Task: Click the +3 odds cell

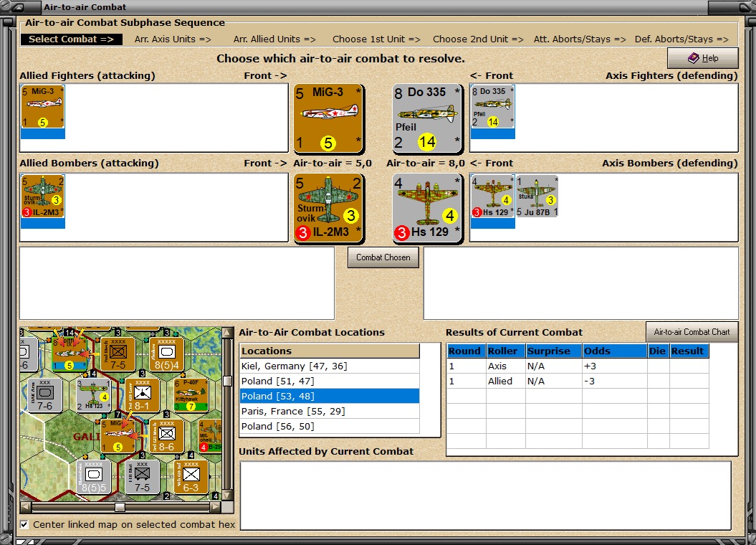Action: (x=614, y=366)
